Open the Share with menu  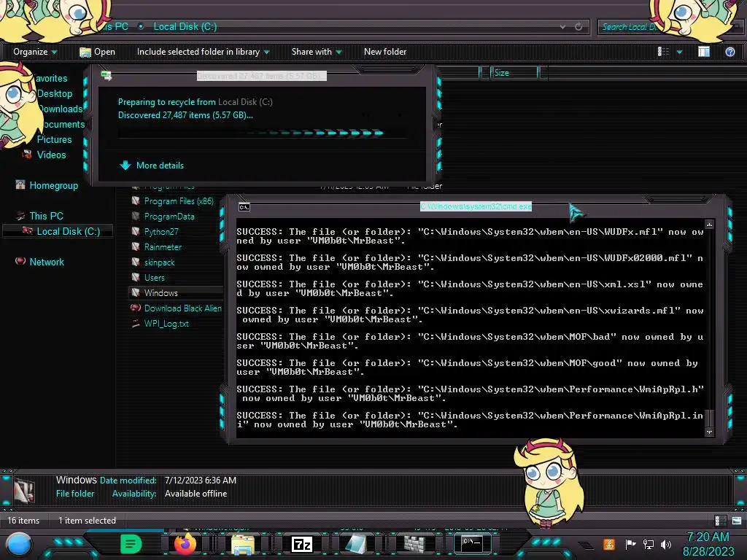point(317,52)
